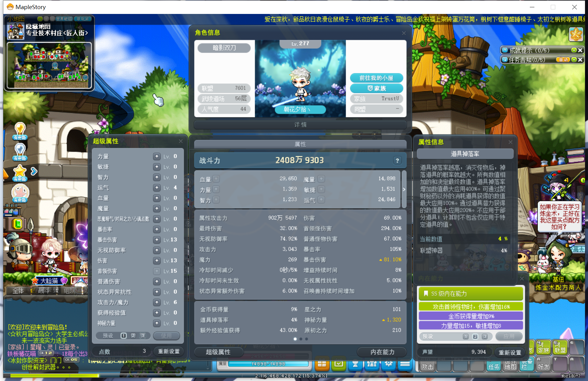Raise 运气 hyper stat level
Screen dimensions: 588x381
tap(157, 188)
